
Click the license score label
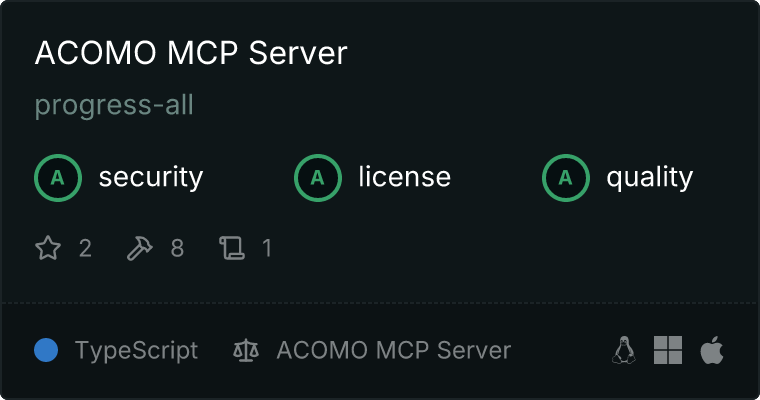pyautogui.click(x=405, y=176)
